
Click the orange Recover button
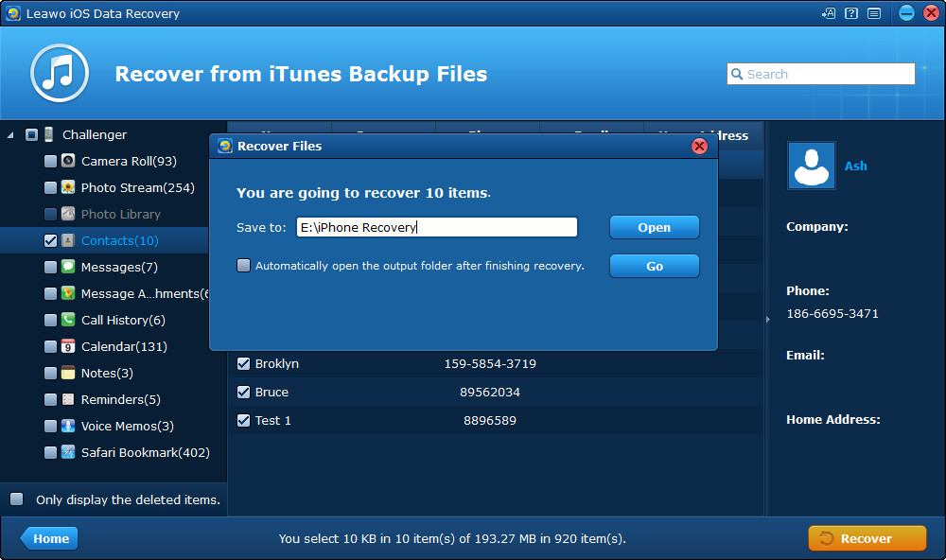[x=867, y=538]
